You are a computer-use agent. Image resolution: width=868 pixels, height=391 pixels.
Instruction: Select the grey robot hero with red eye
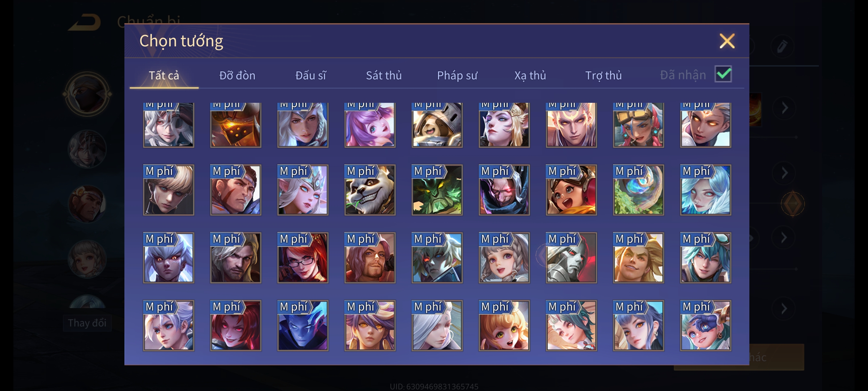(x=571, y=258)
